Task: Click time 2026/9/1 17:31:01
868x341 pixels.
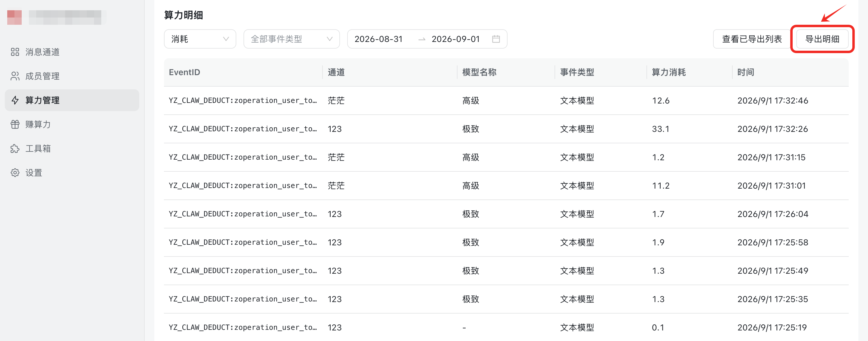Action: [771, 186]
